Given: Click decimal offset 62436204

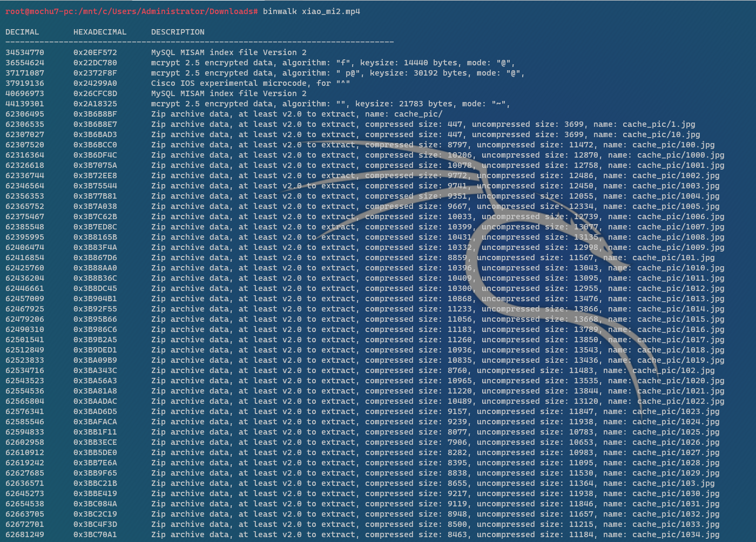Looking at the screenshot, I should click(25, 278).
